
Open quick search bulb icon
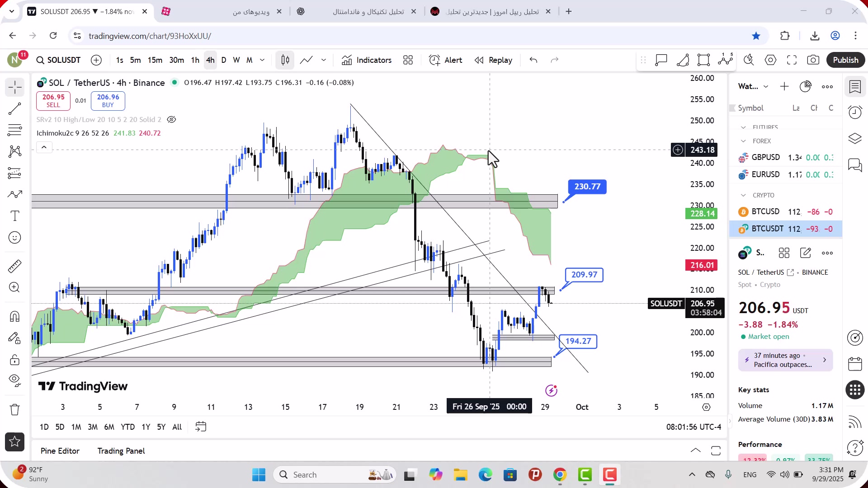749,60
